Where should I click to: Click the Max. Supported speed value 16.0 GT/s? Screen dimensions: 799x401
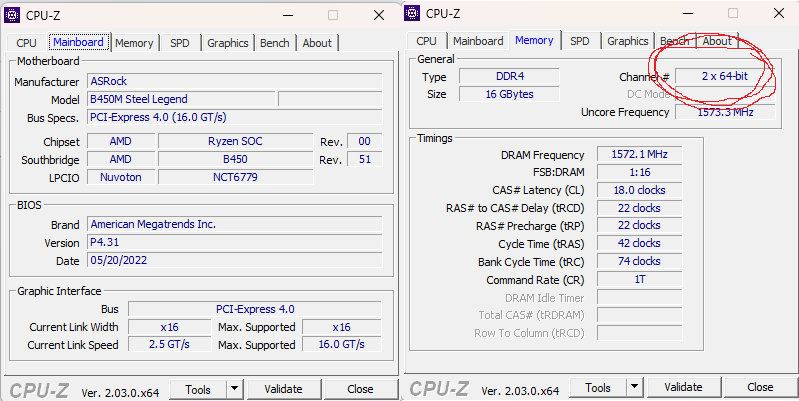point(341,344)
